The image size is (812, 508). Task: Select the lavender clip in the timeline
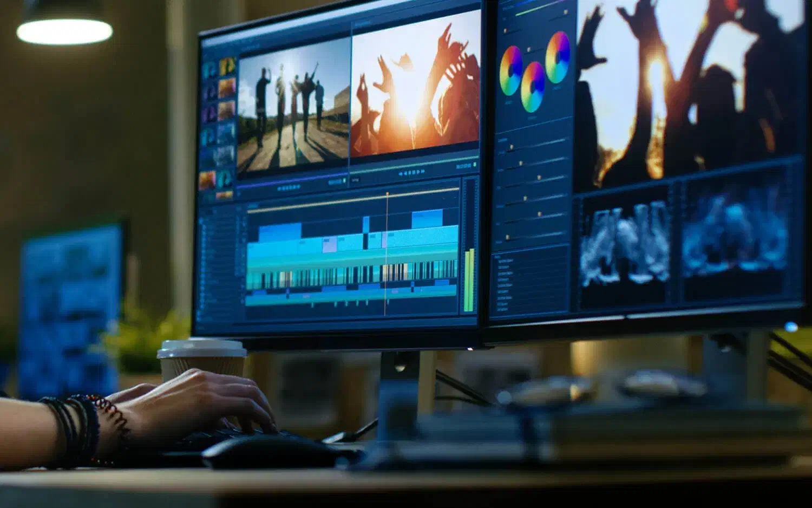[x=330, y=244]
